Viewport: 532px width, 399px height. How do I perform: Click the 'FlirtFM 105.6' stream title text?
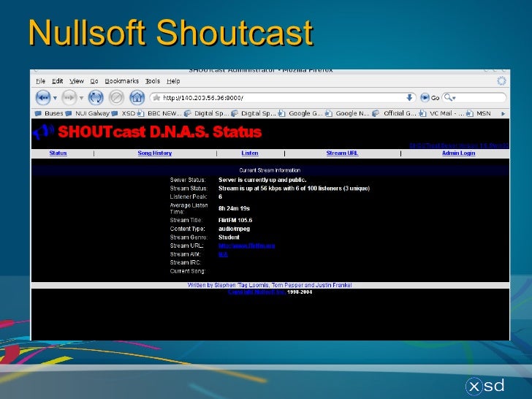[235, 220]
